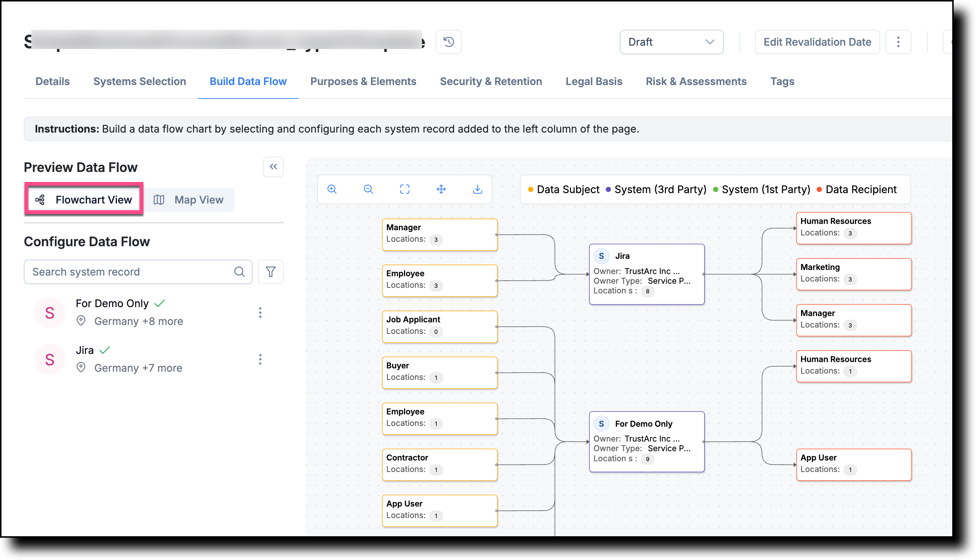Click 'Germany +8 more' location text
This screenshot has width=976, height=560.
(x=139, y=321)
